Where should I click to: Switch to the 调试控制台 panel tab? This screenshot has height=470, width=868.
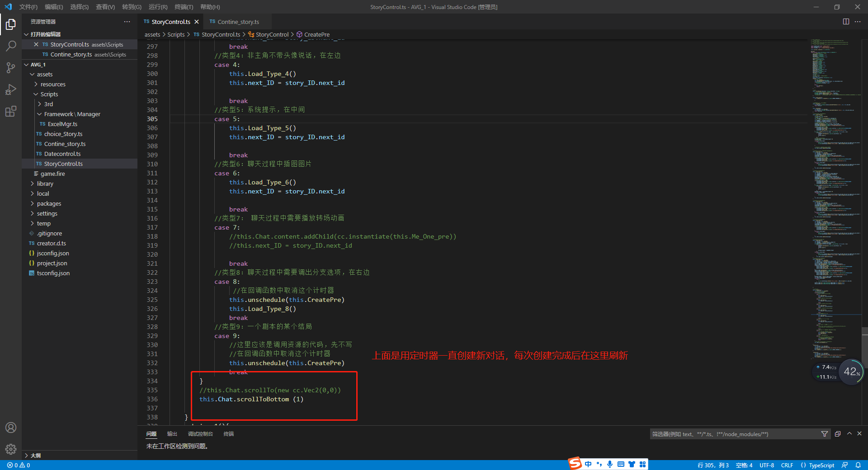[200, 434]
